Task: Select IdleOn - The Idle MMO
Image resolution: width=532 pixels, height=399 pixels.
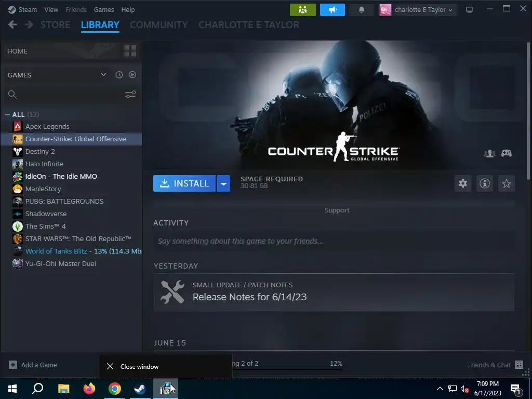Action: [71, 177]
